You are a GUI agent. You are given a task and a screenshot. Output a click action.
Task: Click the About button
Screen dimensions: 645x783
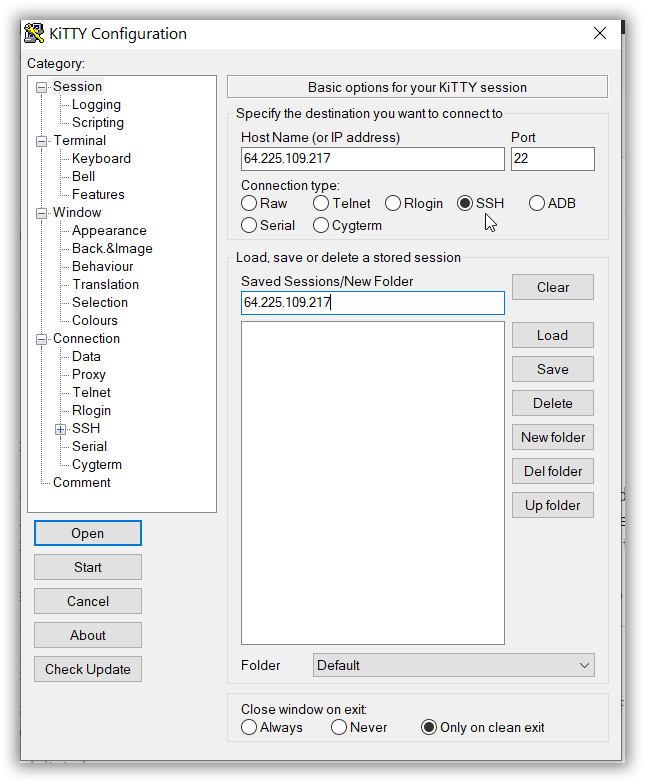point(88,635)
